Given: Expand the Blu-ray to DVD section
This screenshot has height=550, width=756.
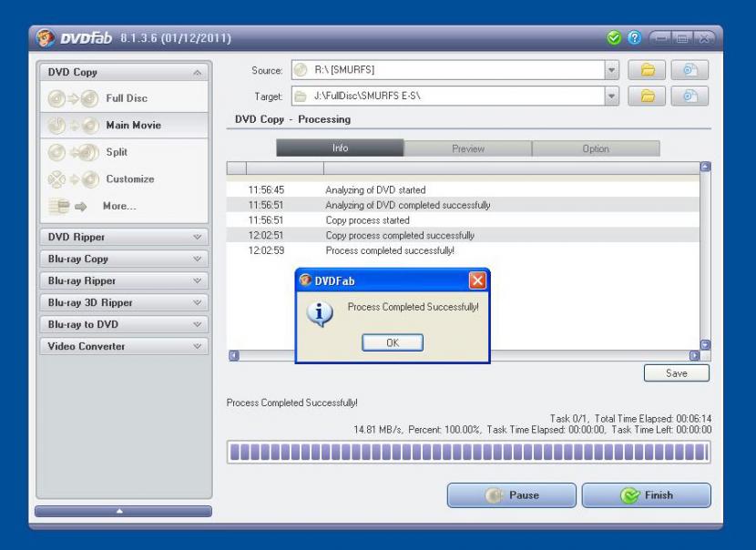Looking at the screenshot, I should click(197, 324).
